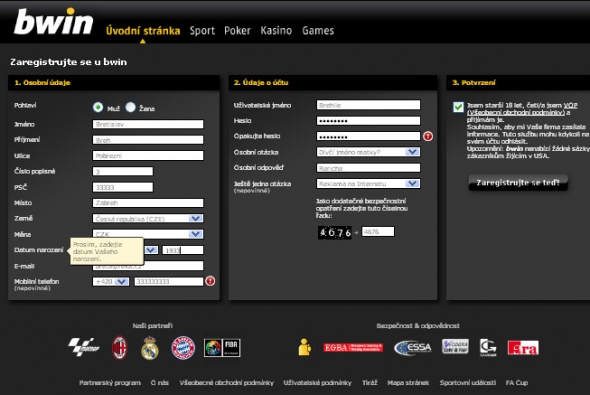The image size is (590, 395).
Task: Open Všeobecné obchodní podmínky footer link
Action: 227,383
